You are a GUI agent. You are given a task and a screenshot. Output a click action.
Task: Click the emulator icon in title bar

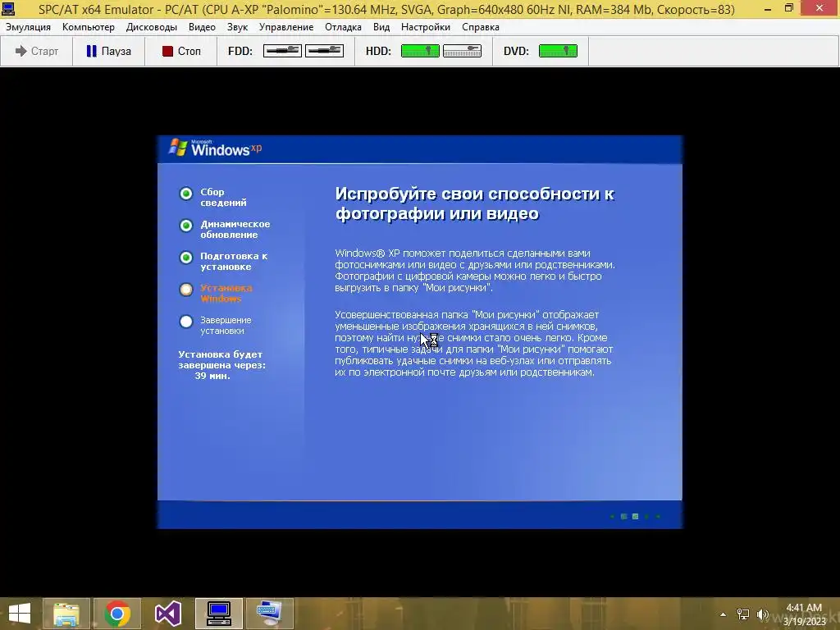coord(8,8)
